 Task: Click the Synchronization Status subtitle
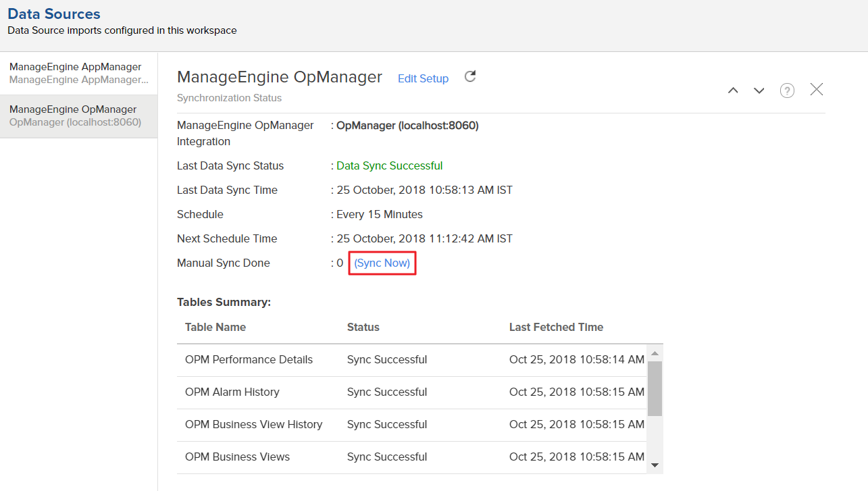pos(230,98)
